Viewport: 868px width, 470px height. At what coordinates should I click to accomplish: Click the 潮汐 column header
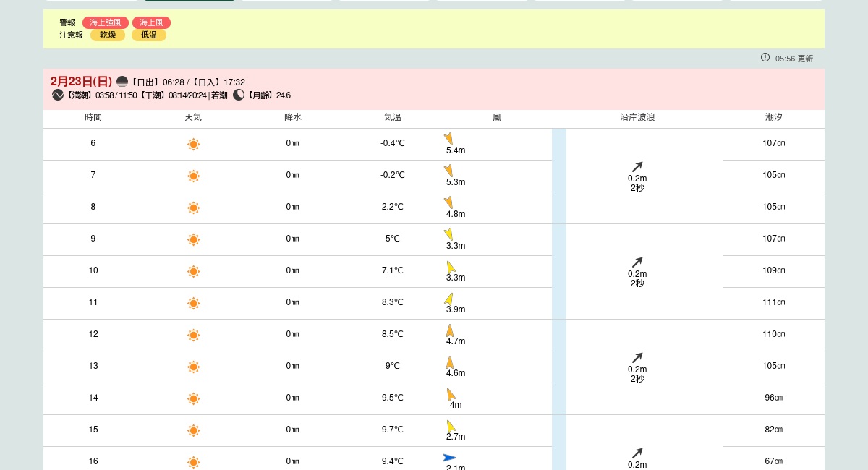774,117
